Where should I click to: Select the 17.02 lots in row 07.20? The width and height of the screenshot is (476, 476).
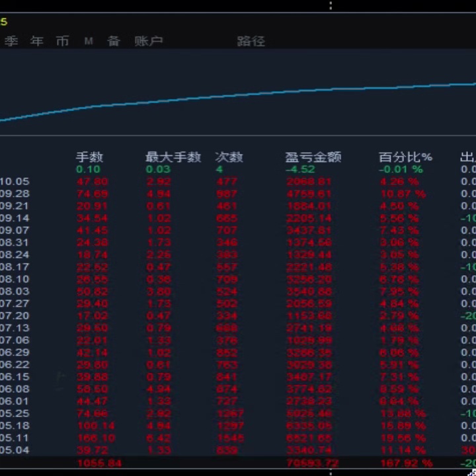point(92,316)
